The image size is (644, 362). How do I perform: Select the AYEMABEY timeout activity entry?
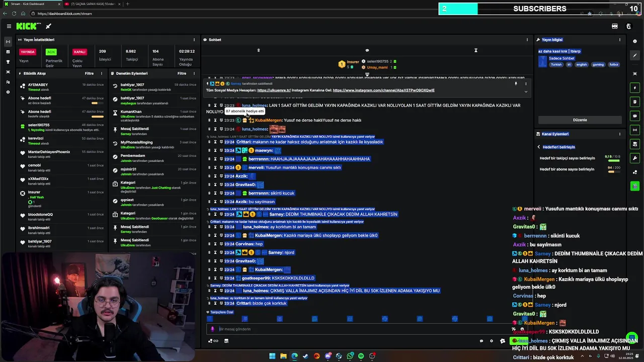pyautogui.click(x=62, y=87)
